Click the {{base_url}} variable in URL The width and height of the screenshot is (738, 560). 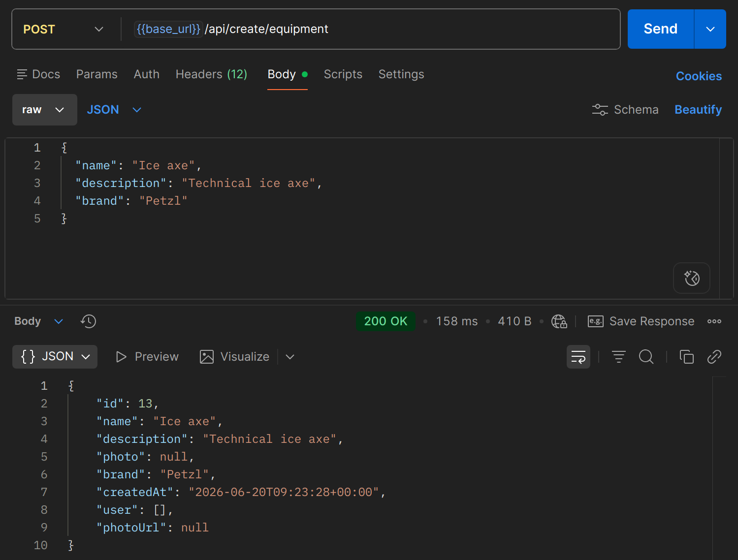tap(168, 29)
